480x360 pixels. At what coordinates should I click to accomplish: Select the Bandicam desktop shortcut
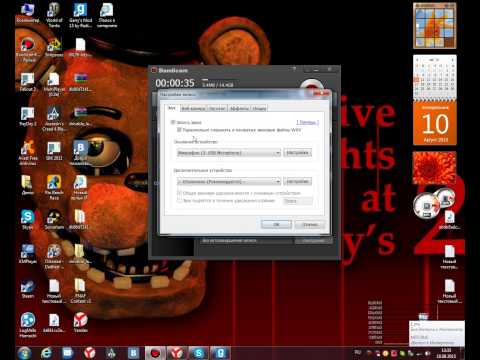pyautogui.click(x=28, y=50)
